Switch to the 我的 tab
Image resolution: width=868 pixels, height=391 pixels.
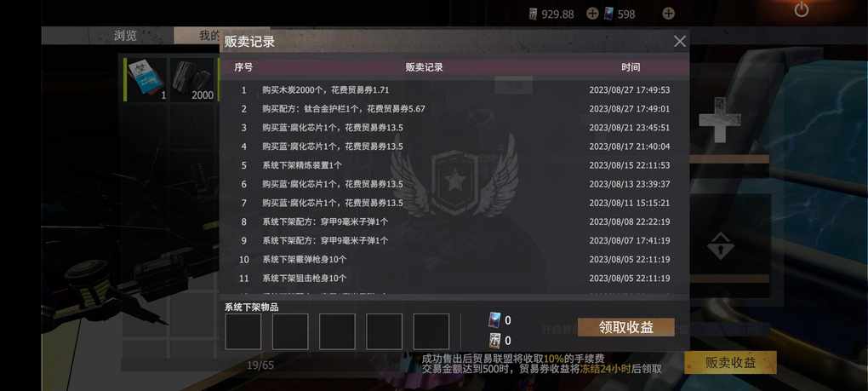(x=208, y=36)
